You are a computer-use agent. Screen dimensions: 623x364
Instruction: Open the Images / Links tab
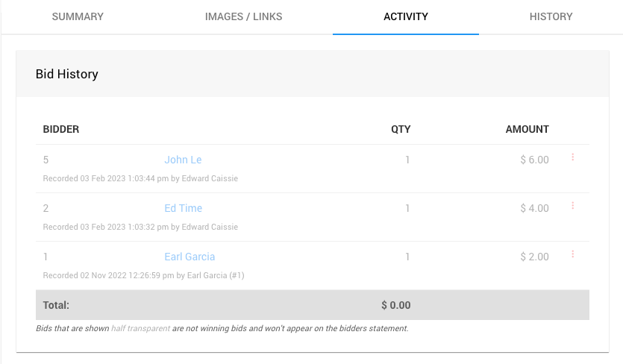(x=243, y=16)
